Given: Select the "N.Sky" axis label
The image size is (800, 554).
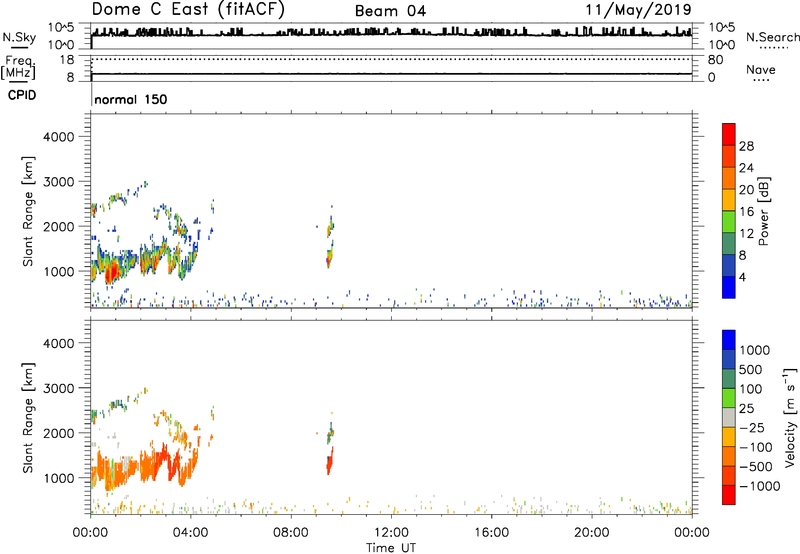Looking at the screenshot, I should click(19, 37).
